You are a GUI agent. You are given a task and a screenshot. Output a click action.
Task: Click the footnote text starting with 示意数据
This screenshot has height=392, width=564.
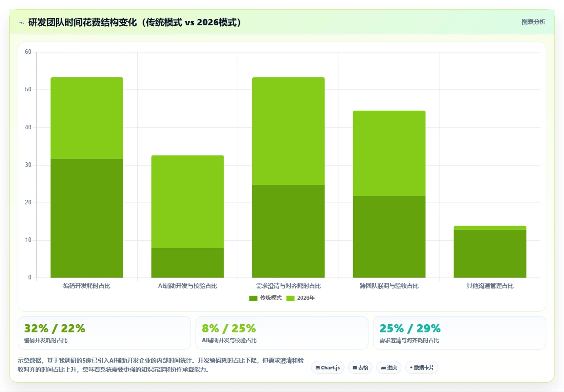pyautogui.click(x=161, y=365)
